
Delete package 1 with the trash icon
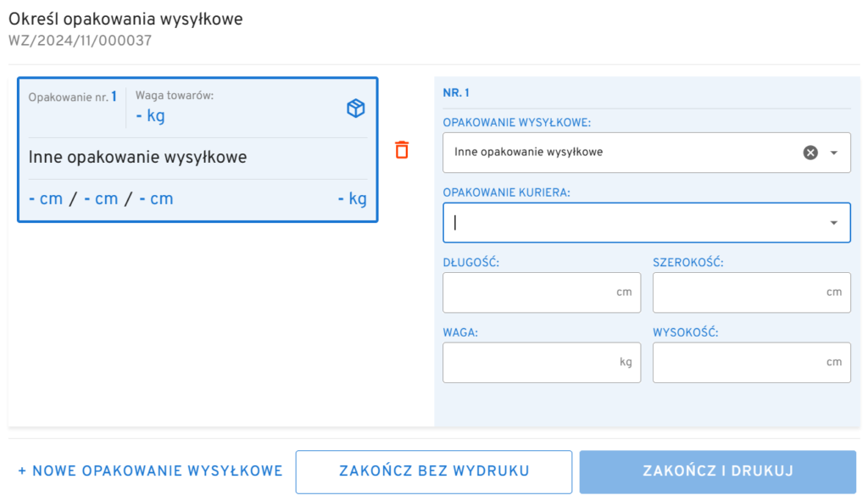coord(402,150)
